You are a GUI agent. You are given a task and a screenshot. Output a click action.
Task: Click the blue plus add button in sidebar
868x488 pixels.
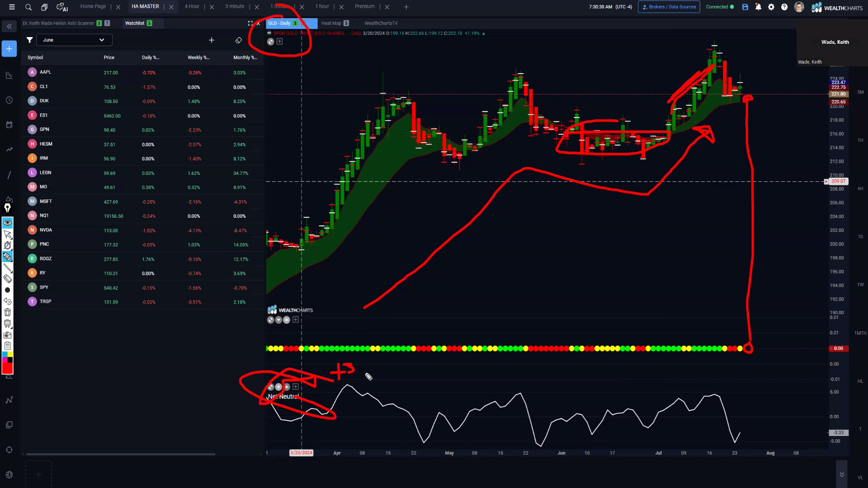pos(9,49)
